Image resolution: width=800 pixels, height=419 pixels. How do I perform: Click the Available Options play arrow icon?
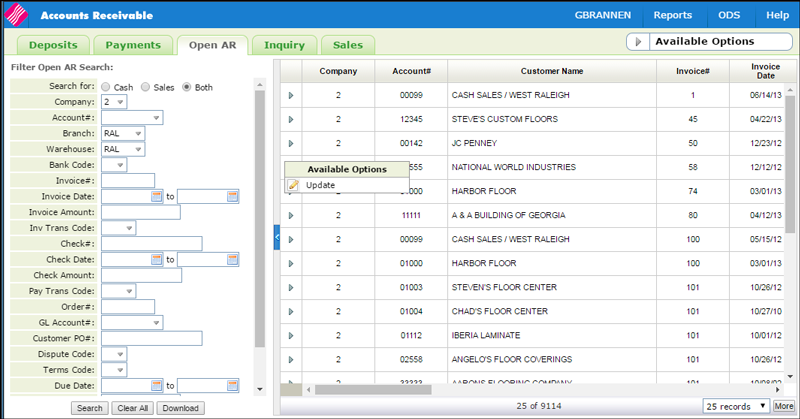coord(637,42)
